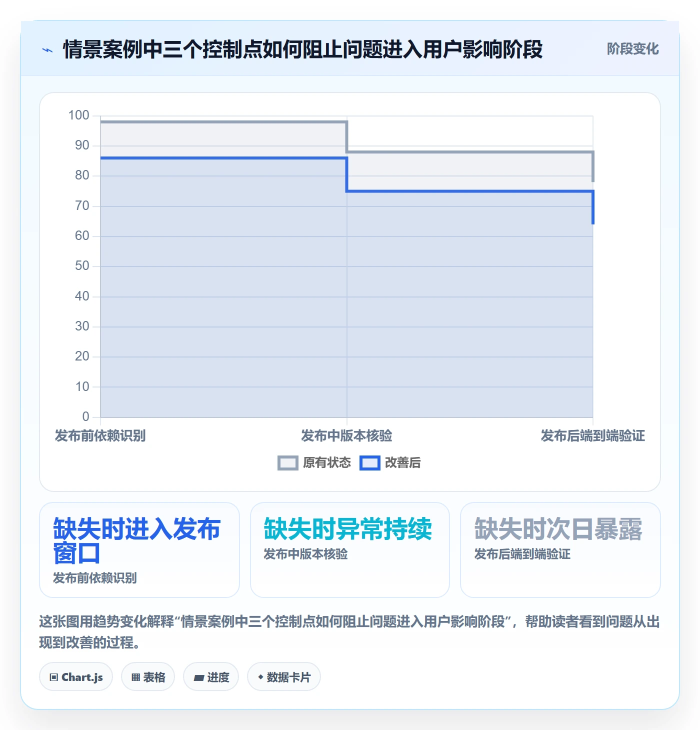Click the 发布后端到端验证 axis label
Screen dimensions: 700x730
(593, 436)
